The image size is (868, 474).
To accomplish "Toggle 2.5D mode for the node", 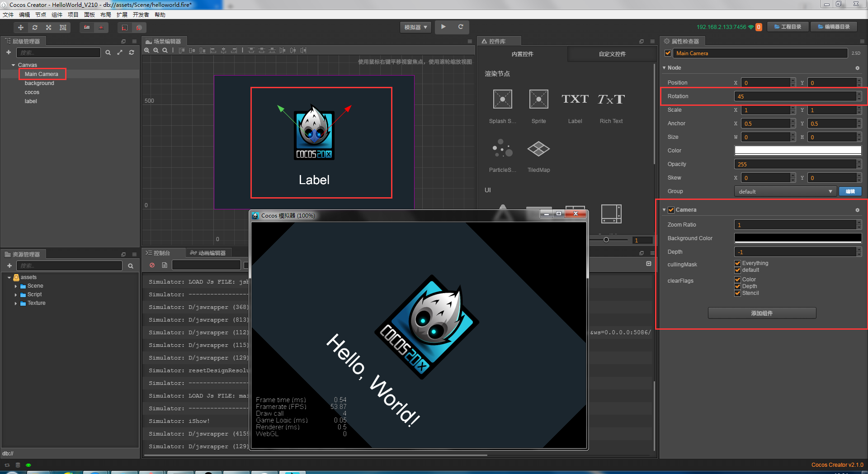I will point(856,53).
